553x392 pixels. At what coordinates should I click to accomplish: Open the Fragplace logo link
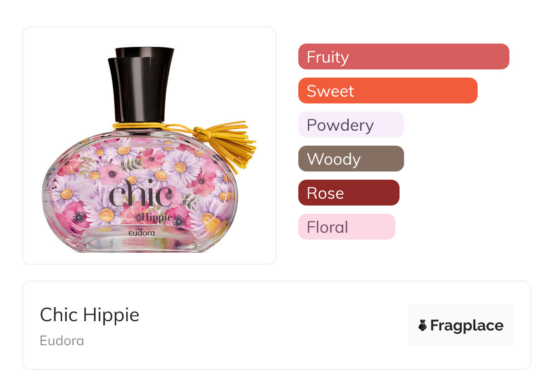(x=461, y=325)
